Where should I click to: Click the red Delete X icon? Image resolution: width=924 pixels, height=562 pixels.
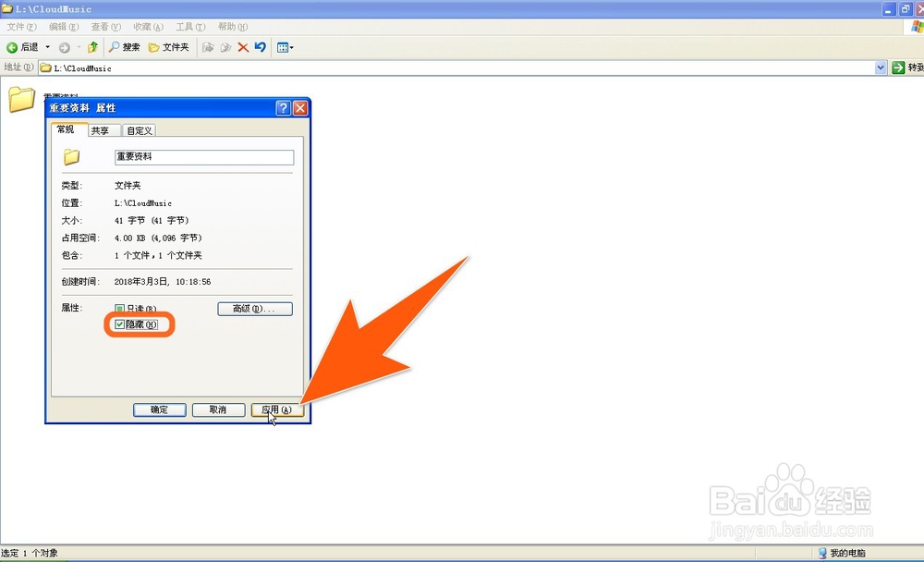243,47
